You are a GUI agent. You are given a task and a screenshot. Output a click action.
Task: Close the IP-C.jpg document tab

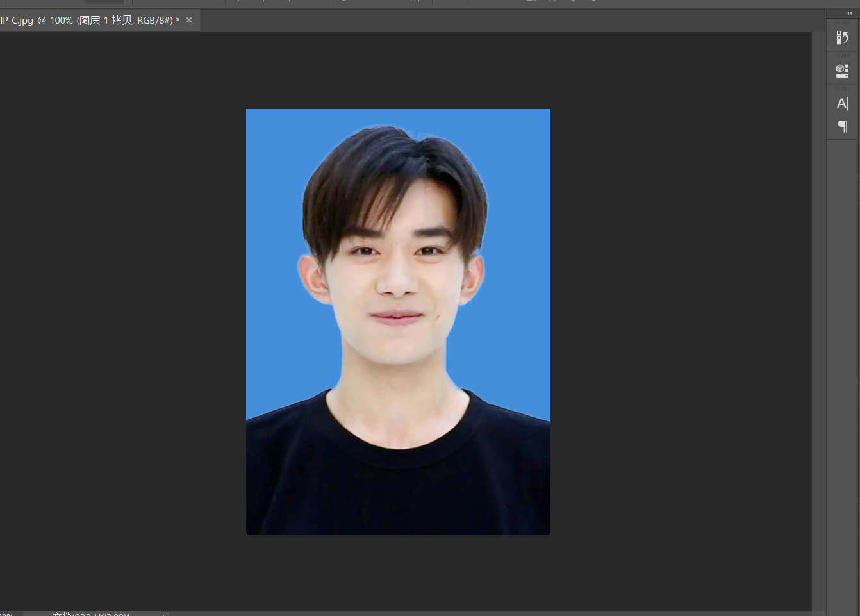pos(189,20)
